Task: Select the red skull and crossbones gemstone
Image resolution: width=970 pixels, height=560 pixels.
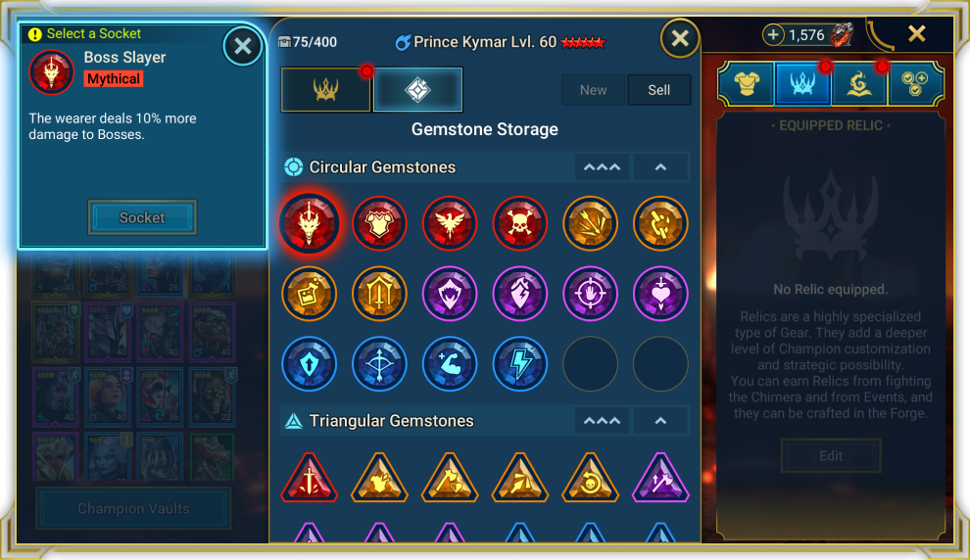Action: [x=519, y=223]
